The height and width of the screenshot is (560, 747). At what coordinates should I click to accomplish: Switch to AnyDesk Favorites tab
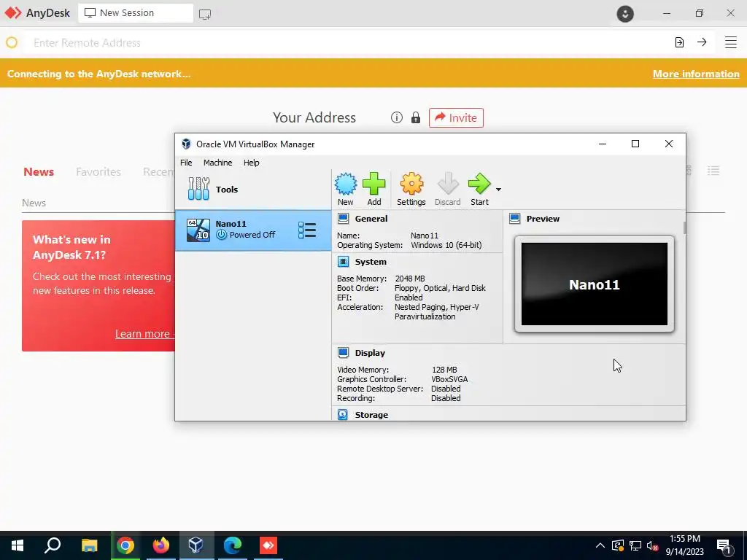[x=98, y=172]
